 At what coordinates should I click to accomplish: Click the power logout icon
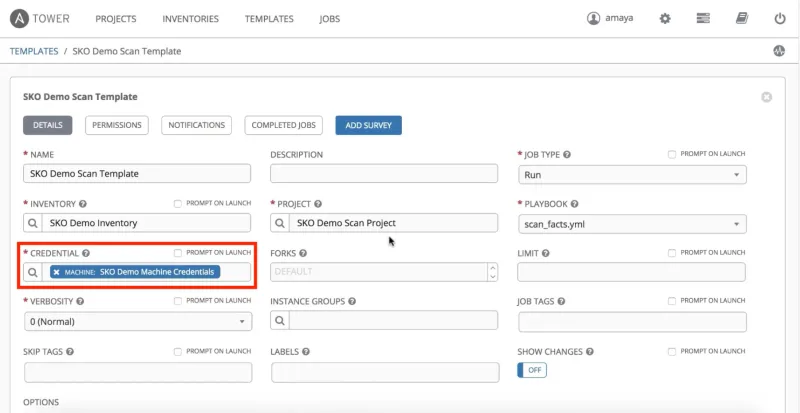click(780, 19)
